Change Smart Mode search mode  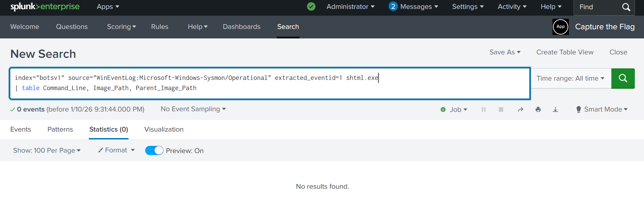pos(602,109)
